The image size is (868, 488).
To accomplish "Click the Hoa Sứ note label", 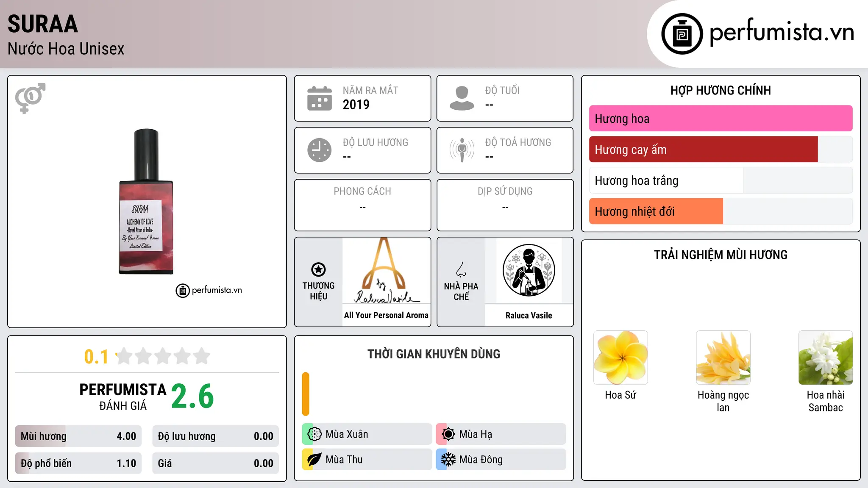I will point(620,395).
